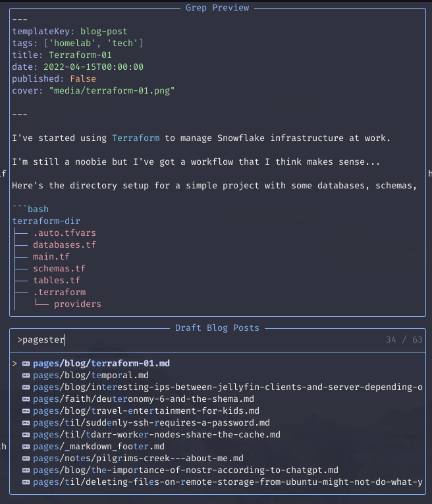Click the Draft Blog Posts panel title
Image resolution: width=432 pixels, height=504 pixels.
(217, 328)
